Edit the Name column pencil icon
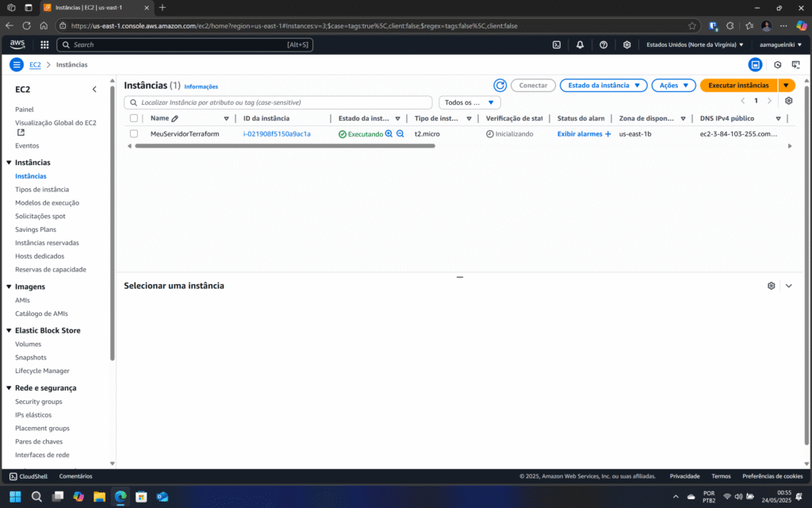The height and width of the screenshot is (508, 812). 175,119
